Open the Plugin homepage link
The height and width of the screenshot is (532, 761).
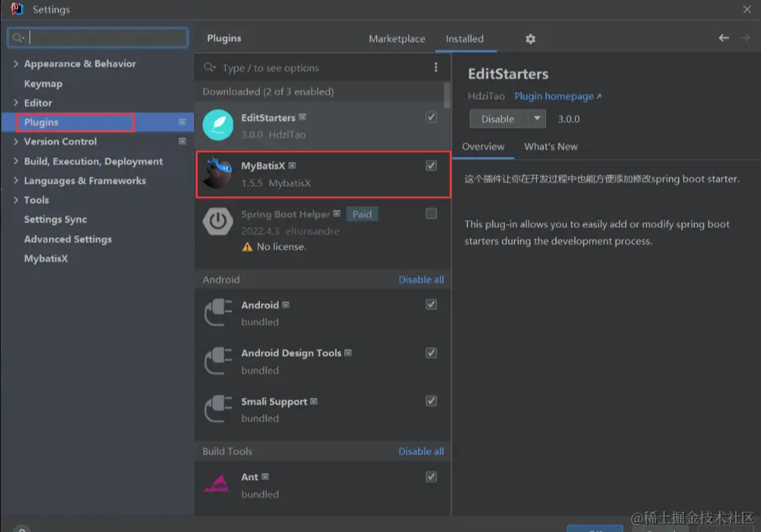pos(558,96)
